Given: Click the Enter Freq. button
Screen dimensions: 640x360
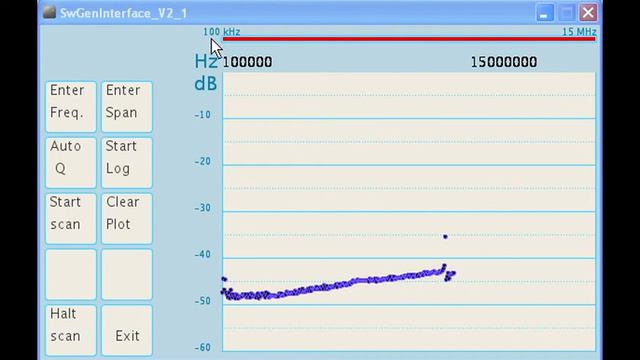Looking at the screenshot, I should pyautogui.click(x=71, y=107).
